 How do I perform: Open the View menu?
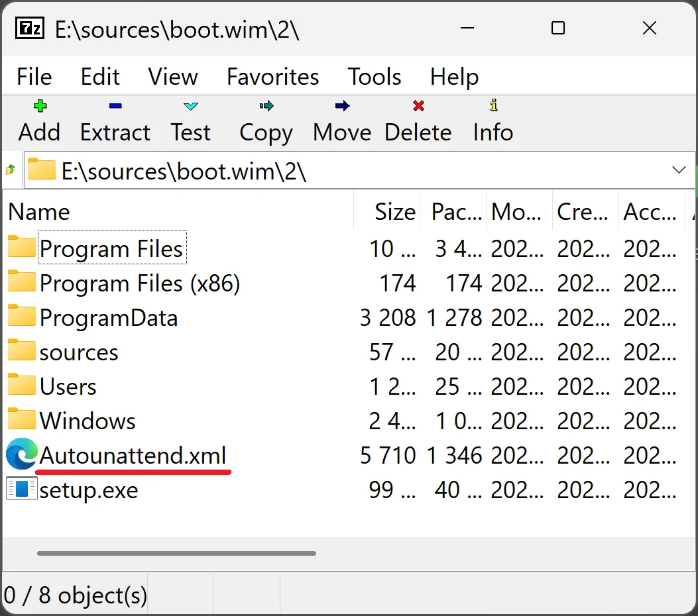click(173, 76)
